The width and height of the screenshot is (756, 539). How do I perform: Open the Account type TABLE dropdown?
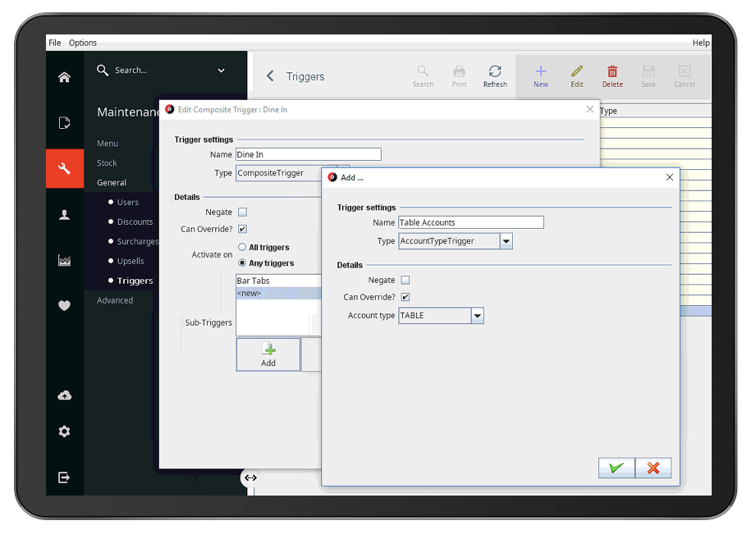477,316
